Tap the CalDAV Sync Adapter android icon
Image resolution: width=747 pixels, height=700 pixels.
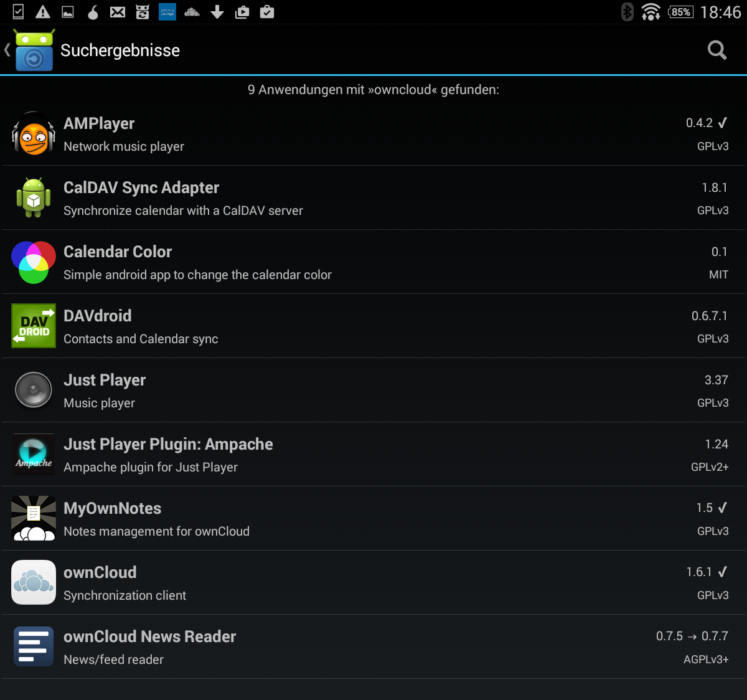[x=34, y=198]
